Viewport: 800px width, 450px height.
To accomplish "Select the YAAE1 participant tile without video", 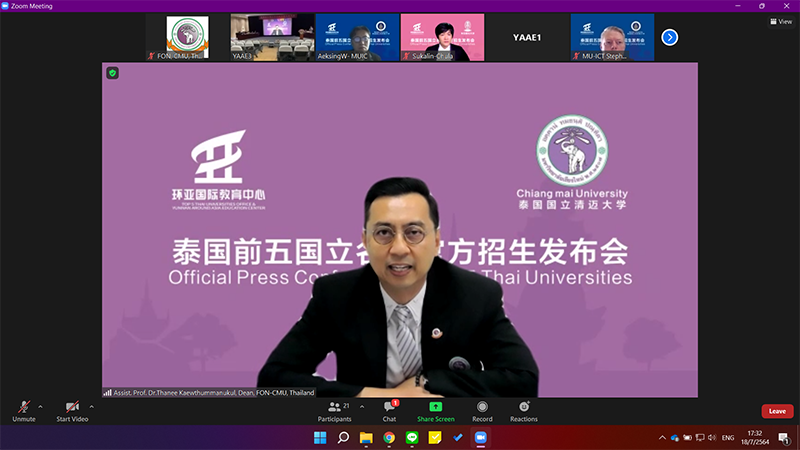I will 527,37.
